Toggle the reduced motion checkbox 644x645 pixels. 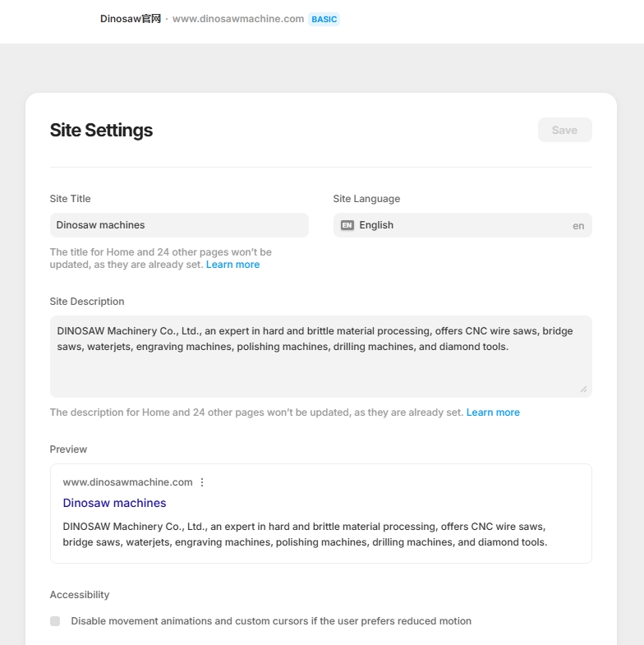point(55,621)
